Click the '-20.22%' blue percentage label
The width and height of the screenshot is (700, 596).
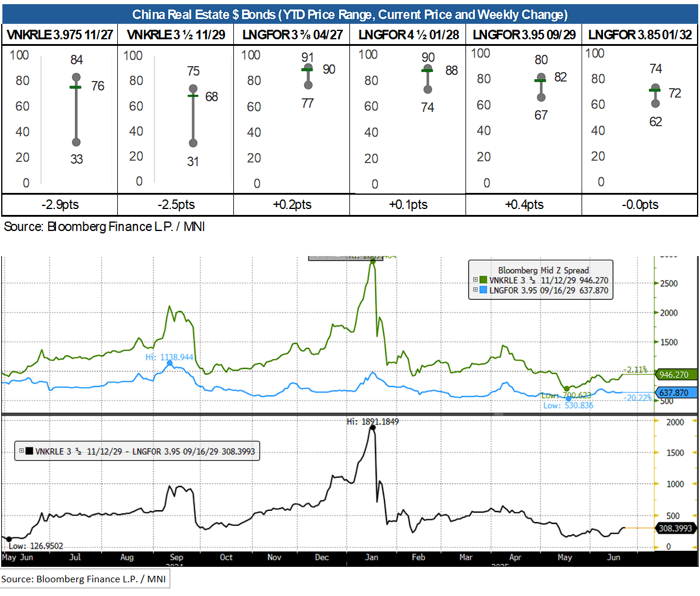pyautogui.click(x=637, y=397)
